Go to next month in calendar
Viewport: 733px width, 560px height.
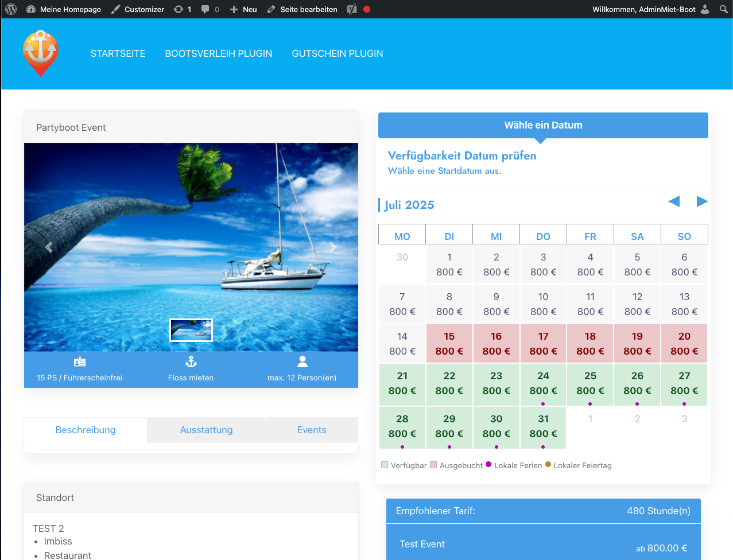point(701,201)
